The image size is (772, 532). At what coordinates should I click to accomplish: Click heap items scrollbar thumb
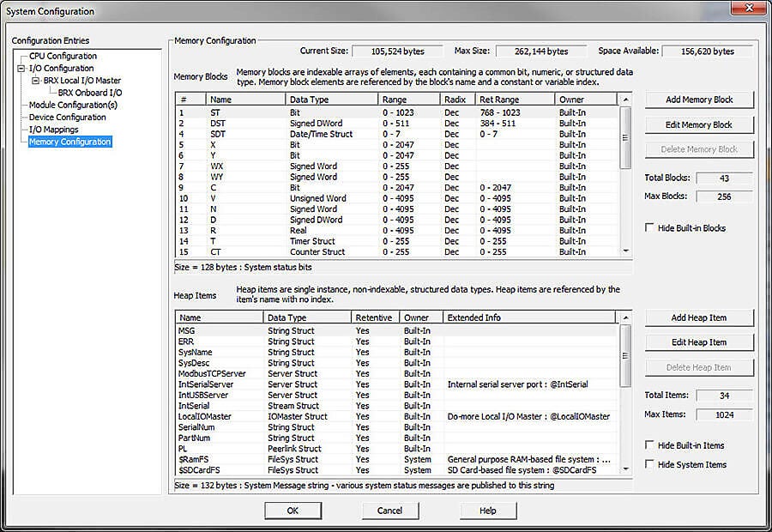626,355
